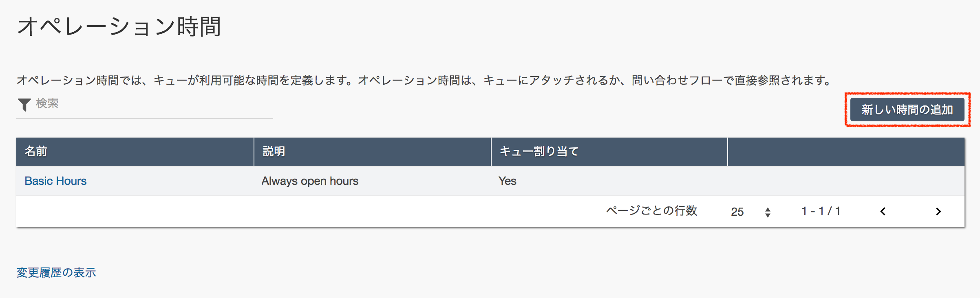Select the Always open hours description cell
Image resolution: width=980 pixels, height=298 pixels.
310,181
